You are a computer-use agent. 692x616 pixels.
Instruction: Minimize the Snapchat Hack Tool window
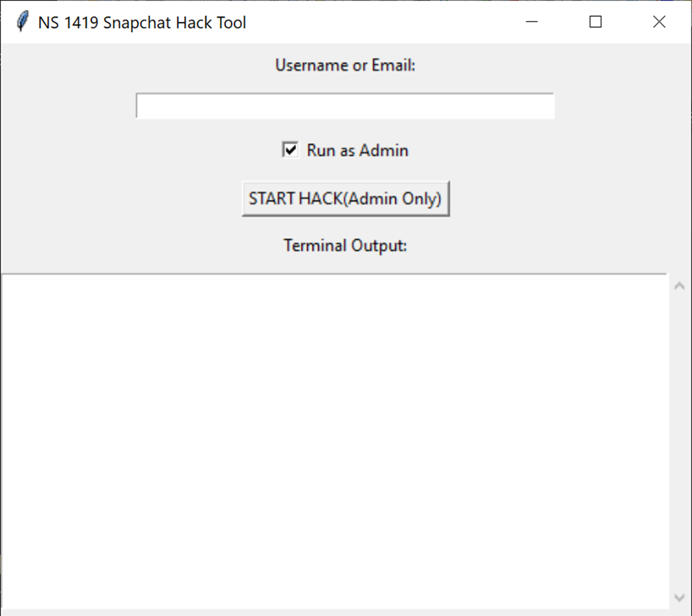532,22
